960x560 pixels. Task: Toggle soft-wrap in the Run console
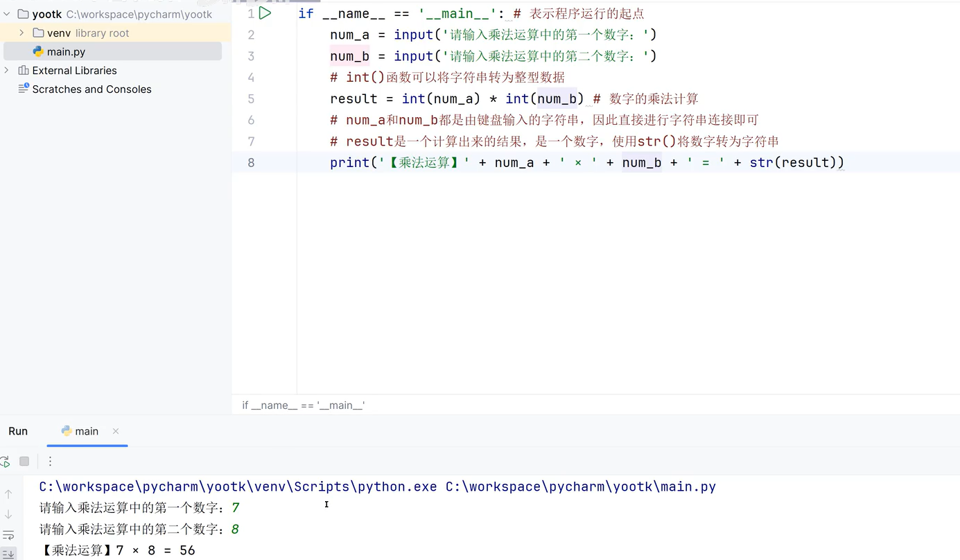pyautogui.click(x=8, y=535)
